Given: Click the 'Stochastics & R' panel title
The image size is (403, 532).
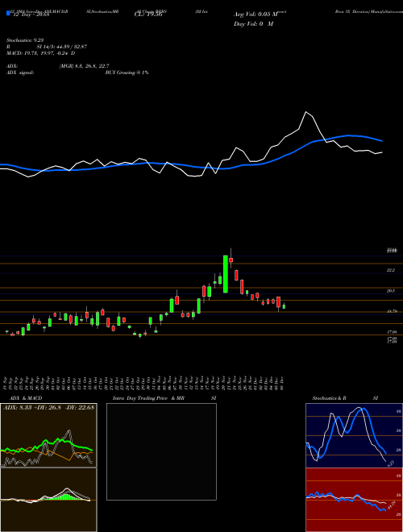Looking at the screenshot, I should (x=330, y=398).
